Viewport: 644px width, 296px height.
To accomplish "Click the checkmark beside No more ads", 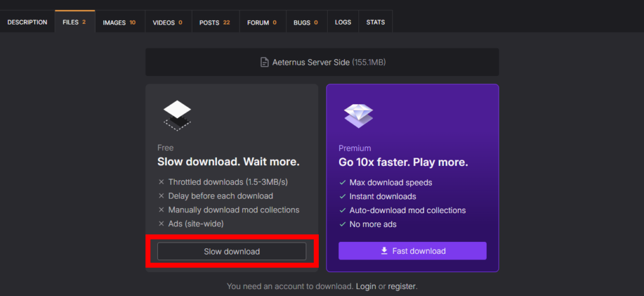I will click(x=342, y=224).
